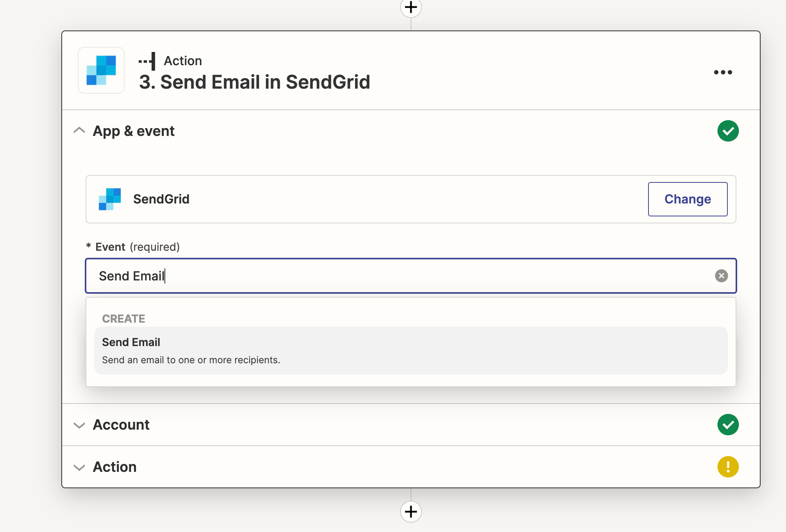
Task: Click the large SendGrid logo in header
Action: [x=101, y=70]
